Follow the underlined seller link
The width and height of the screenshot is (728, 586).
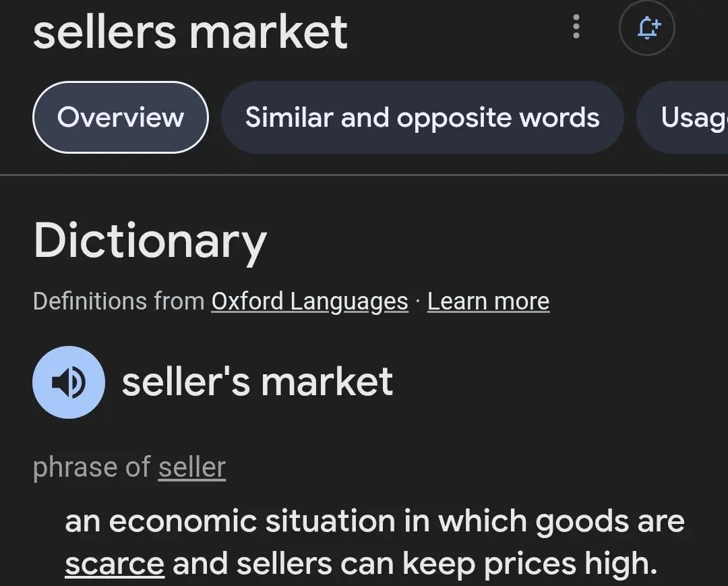click(191, 467)
